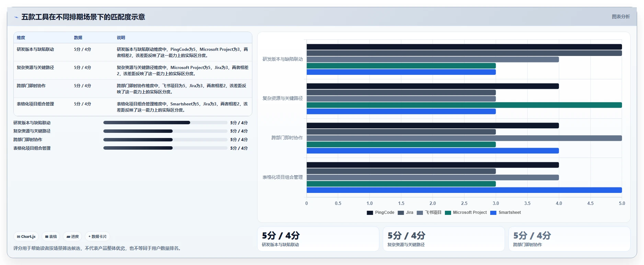
Task: Click the 说明 column header
Action: click(121, 38)
